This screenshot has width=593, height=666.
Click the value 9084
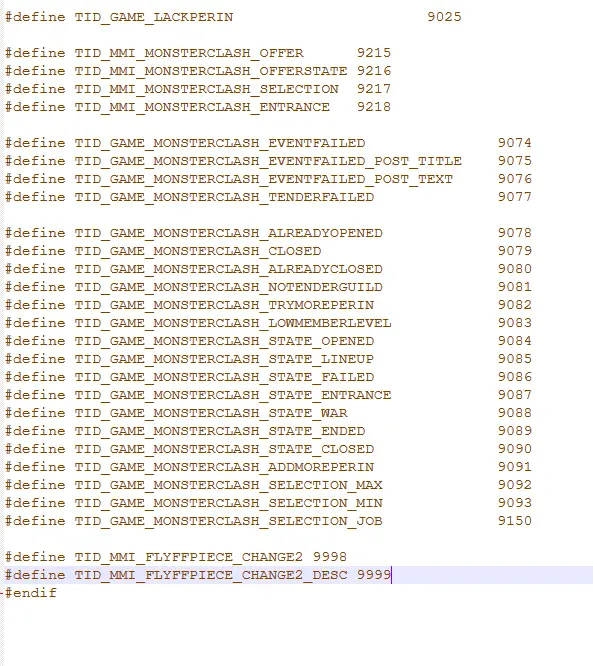click(x=515, y=341)
